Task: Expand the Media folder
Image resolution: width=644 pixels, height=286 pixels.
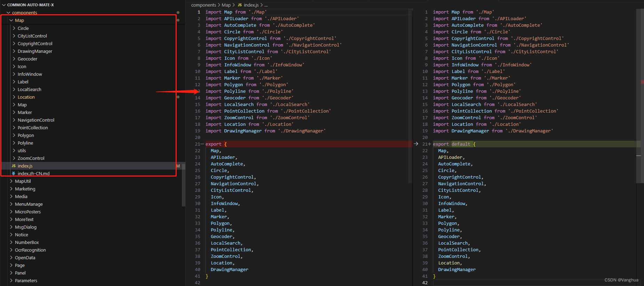Action: (x=21, y=196)
